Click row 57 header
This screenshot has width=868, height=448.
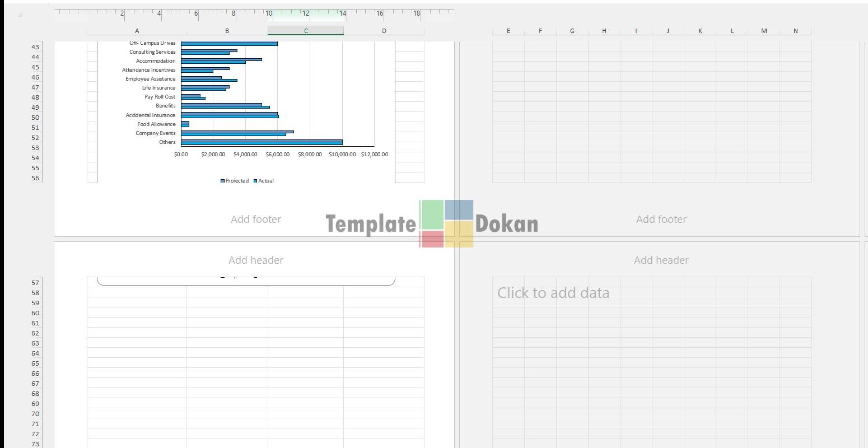point(36,283)
